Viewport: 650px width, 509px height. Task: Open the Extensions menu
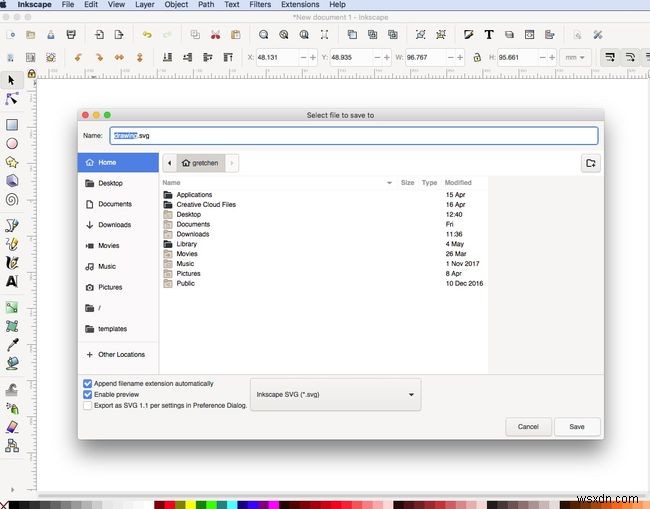(300, 5)
